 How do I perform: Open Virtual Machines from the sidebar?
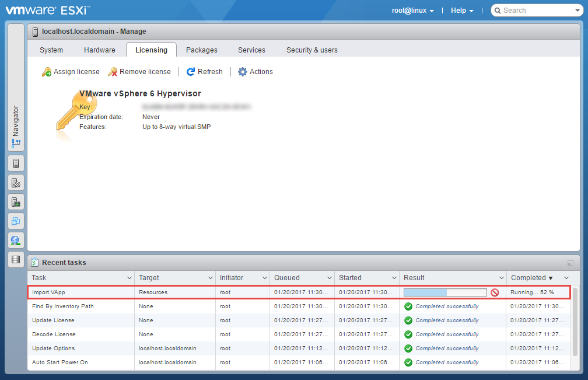click(16, 221)
